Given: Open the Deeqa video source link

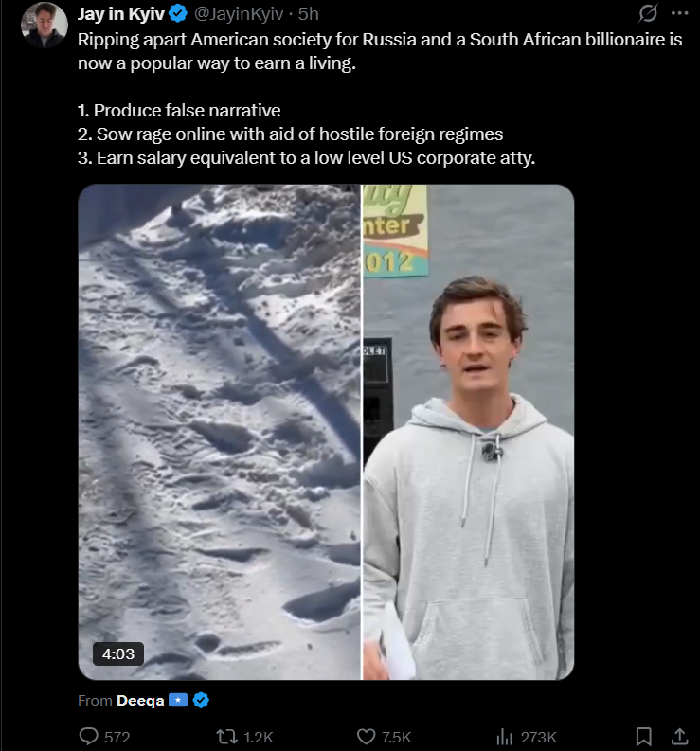Looking at the screenshot, I should [140, 700].
